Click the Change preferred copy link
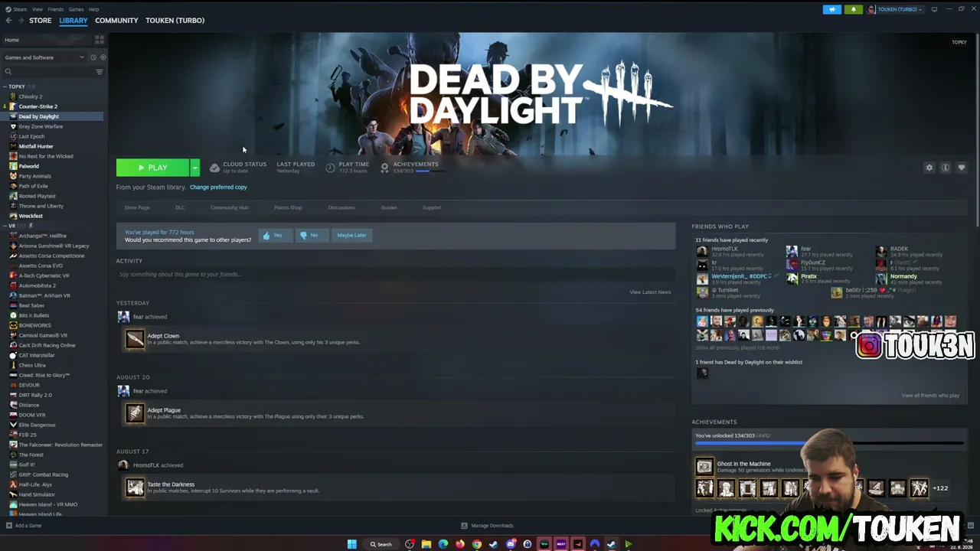Screen dimensions: 980x551 coord(218,187)
